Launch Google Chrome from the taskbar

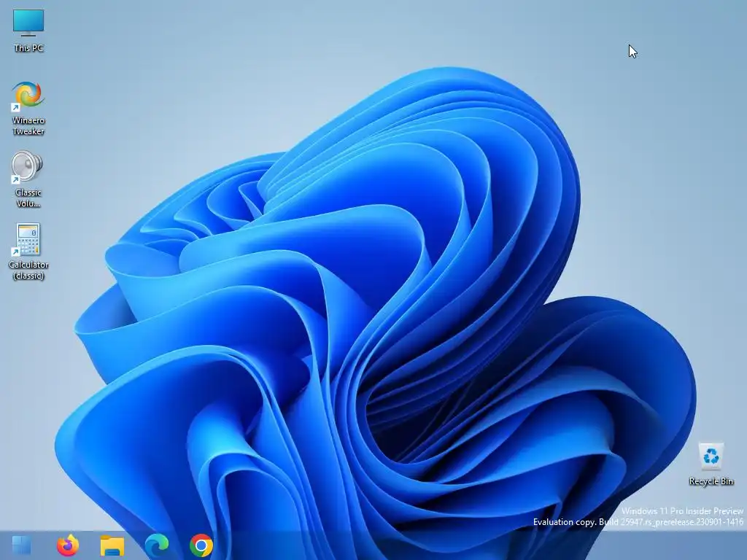[201, 545]
